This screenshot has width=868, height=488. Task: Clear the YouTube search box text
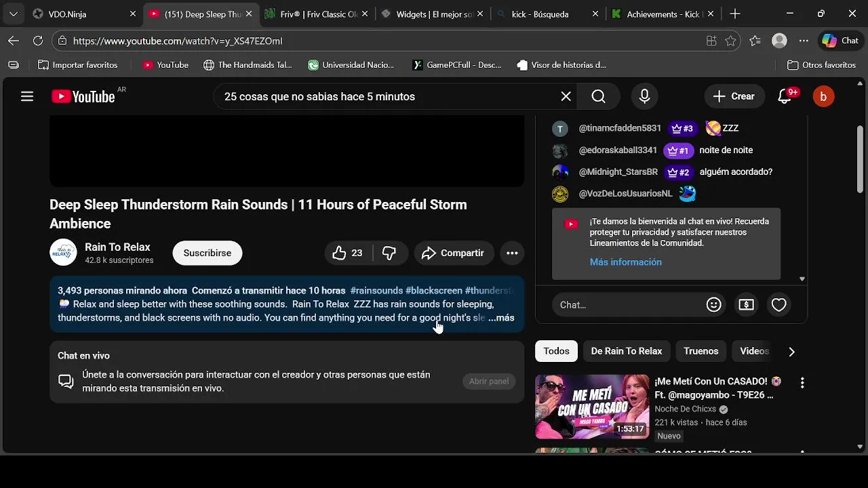[x=566, y=96]
